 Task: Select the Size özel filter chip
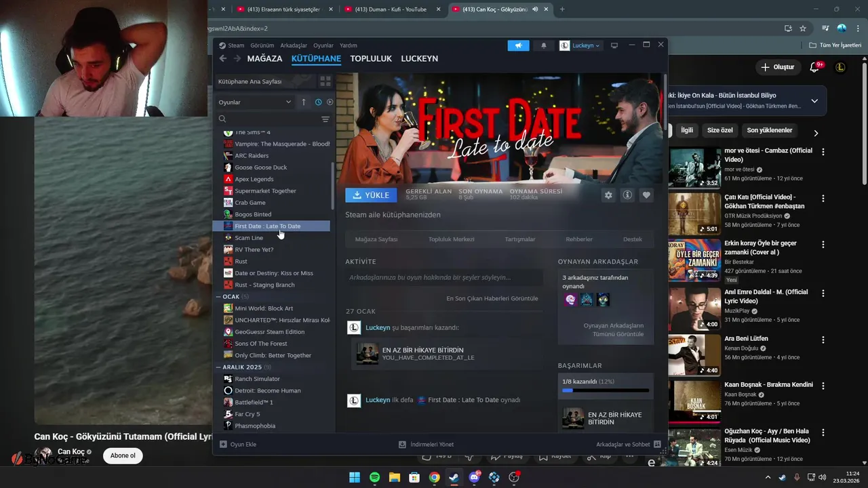coord(720,130)
